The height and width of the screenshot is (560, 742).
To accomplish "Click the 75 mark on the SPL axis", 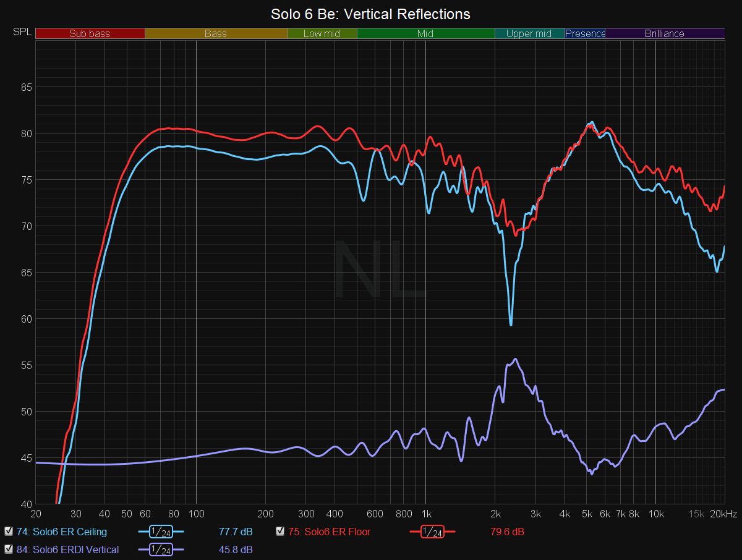I will click(x=26, y=180).
